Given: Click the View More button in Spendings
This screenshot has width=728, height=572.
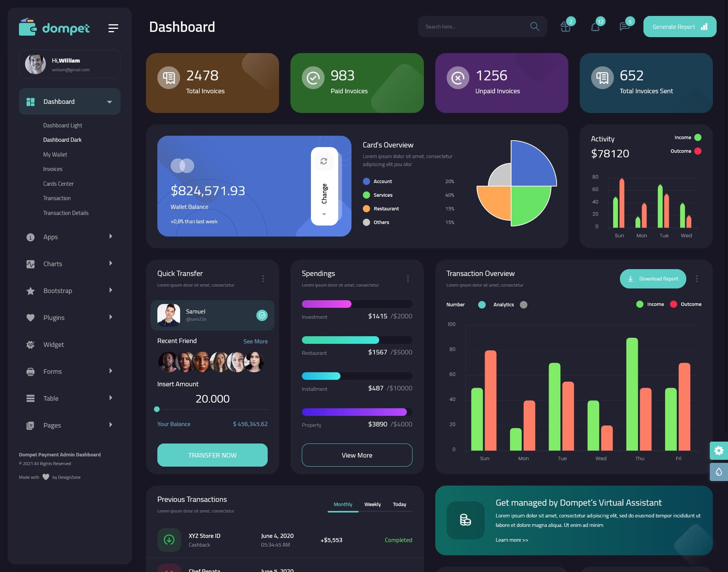Looking at the screenshot, I should [x=357, y=455].
